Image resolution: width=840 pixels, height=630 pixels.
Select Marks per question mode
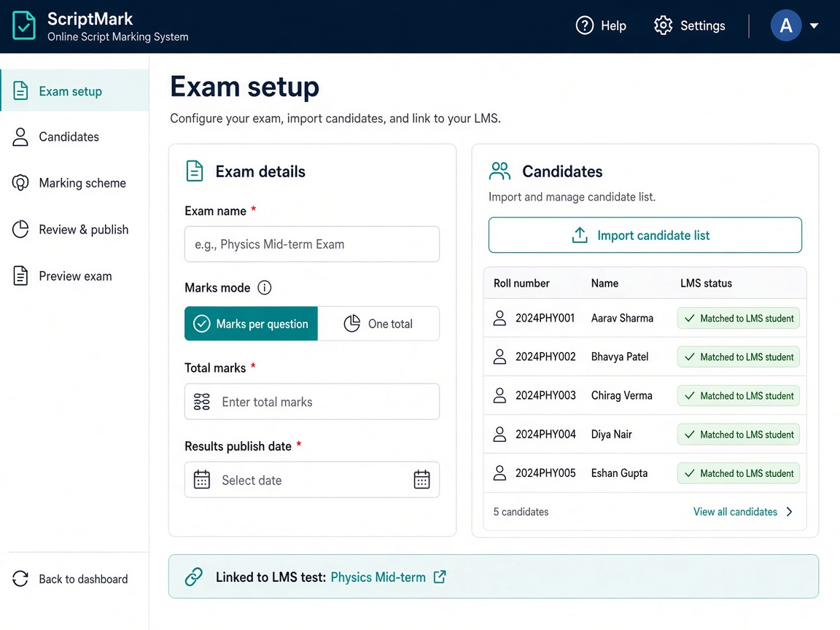pos(252,324)
